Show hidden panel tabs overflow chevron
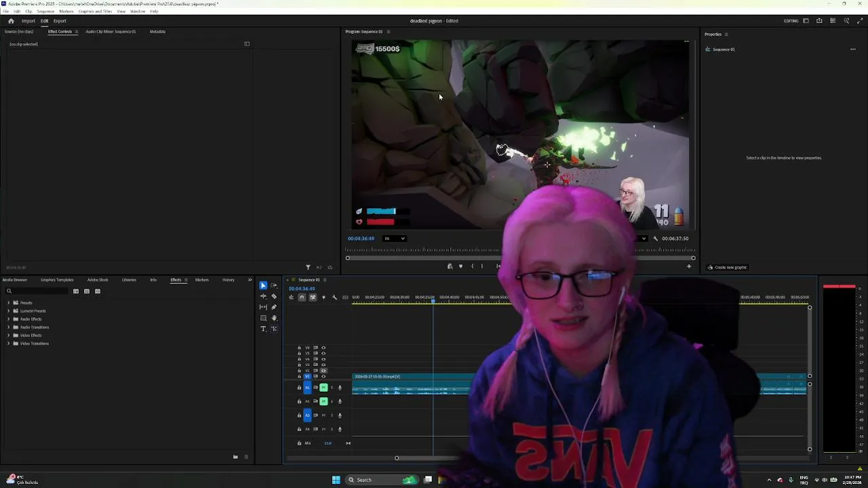Viewport: 868px width, 488px height. (x=250, y=280)
